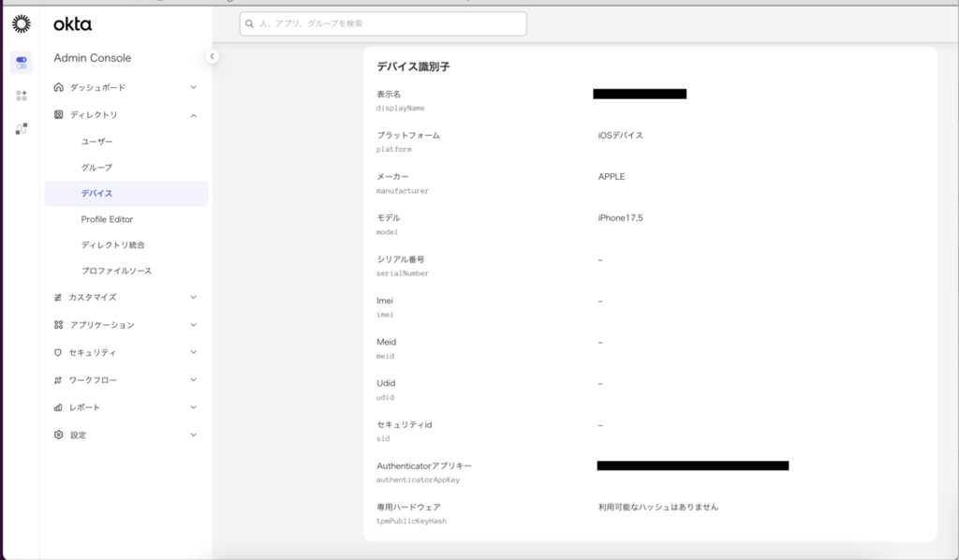This screenshot has width=959, height=560.
Task: Click the search magnifier icon
Action: click(x=249, y=23)
